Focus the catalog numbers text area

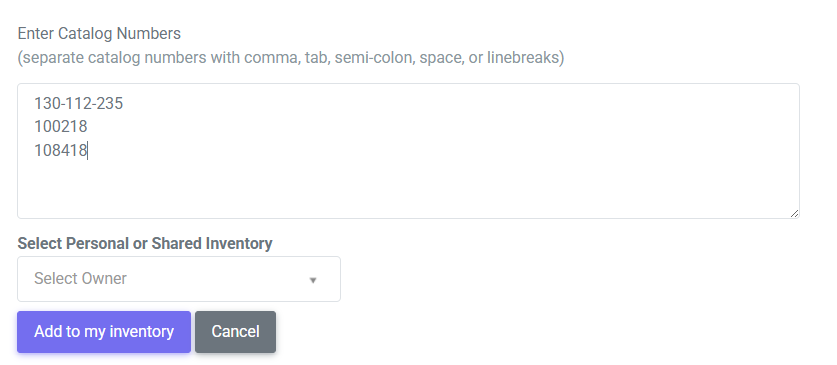[x=408, y=151]
